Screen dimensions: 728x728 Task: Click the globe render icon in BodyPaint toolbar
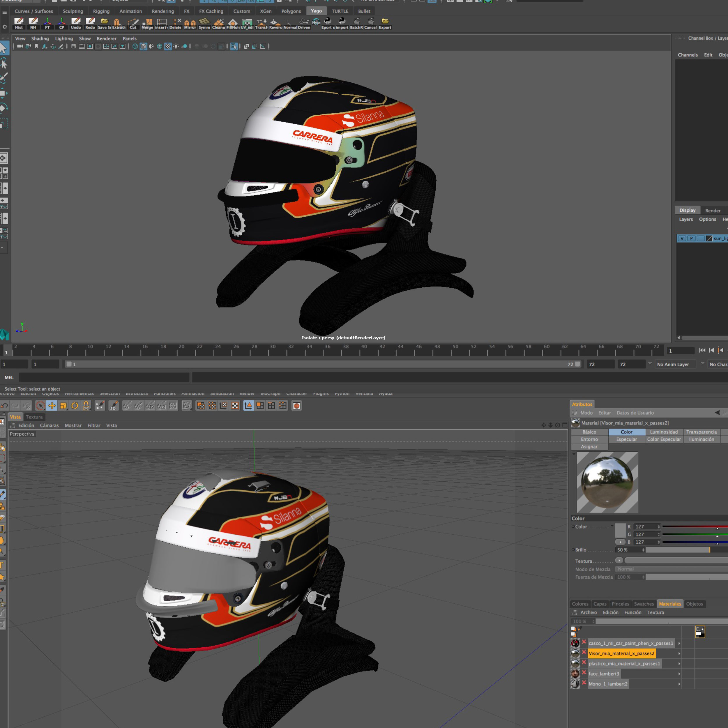tap(296, 405)
